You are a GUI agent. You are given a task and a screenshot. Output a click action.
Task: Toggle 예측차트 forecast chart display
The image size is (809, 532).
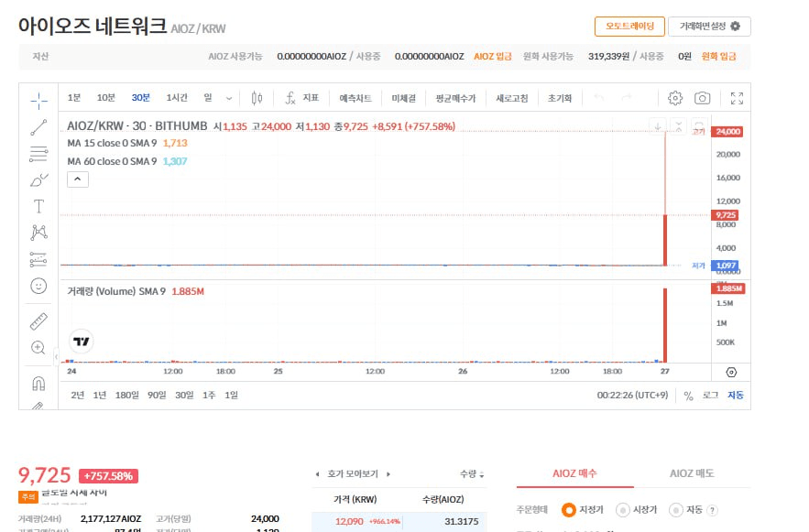pos(355,98)
